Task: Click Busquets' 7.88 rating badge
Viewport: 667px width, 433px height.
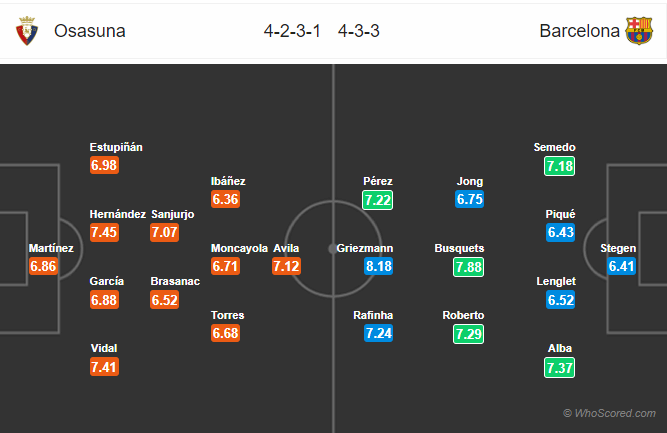Action: coord(469,266)
